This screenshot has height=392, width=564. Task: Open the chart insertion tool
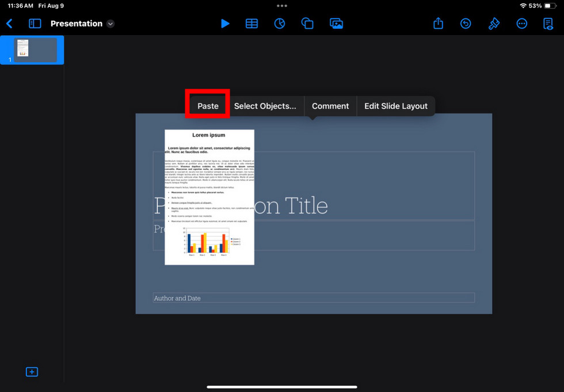280,24
